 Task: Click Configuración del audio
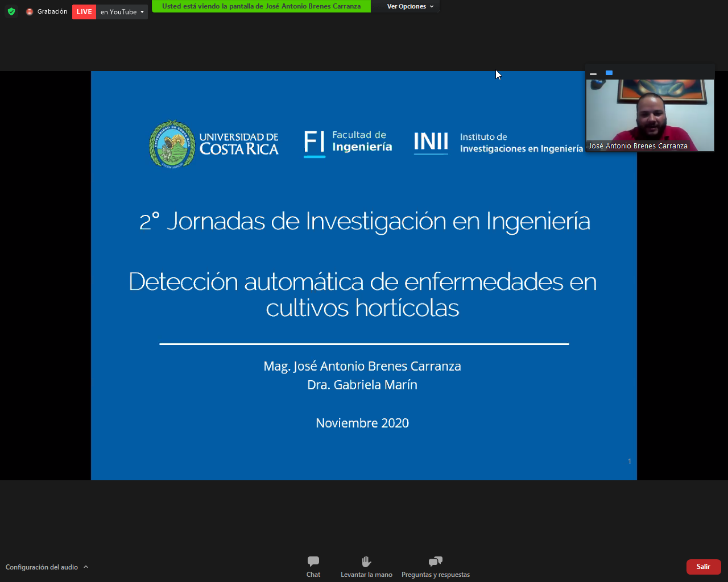(x=42, y=567)
